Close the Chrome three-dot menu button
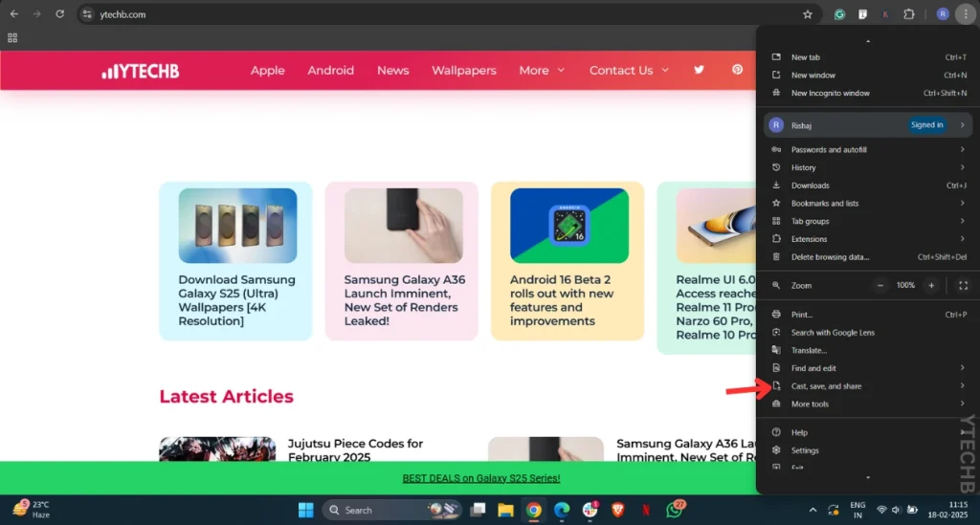Image resolution: width=980 pixels, height=525 pixels. coord(966,14)
